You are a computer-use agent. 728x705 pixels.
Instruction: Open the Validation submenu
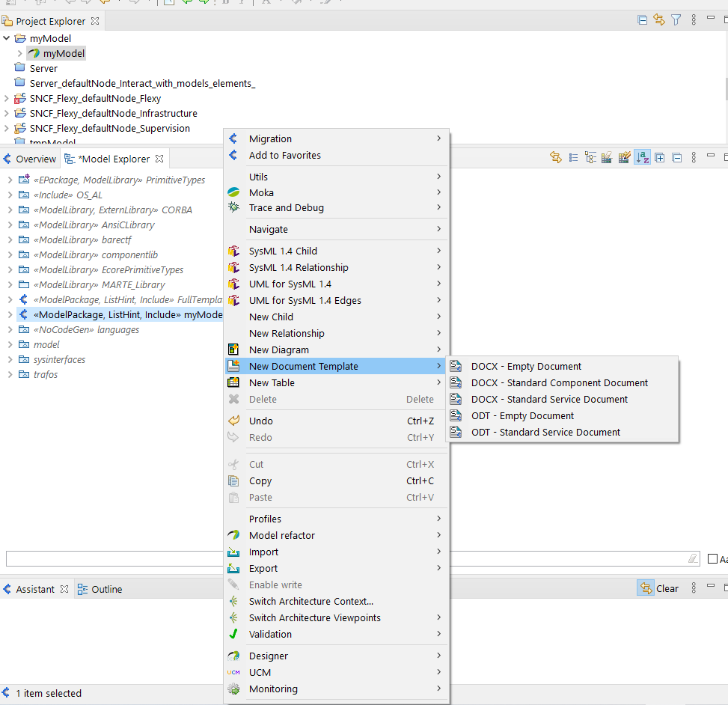(337, 635)
